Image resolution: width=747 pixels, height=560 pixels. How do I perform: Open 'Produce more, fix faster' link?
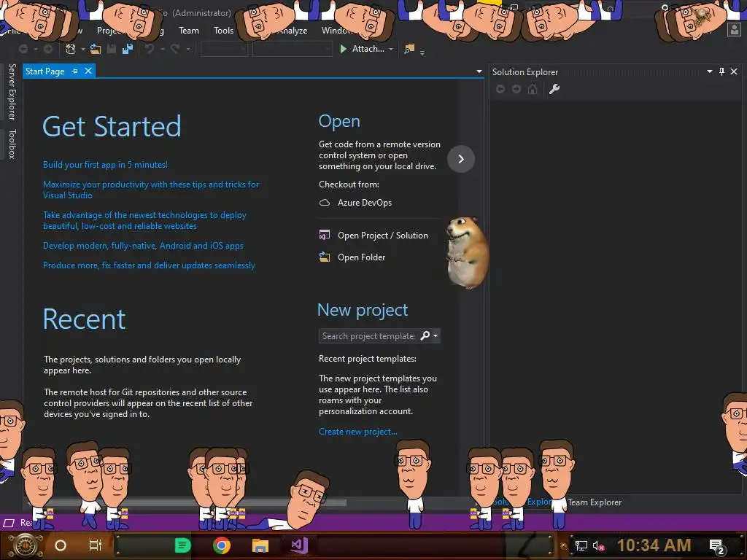(149, 265)
